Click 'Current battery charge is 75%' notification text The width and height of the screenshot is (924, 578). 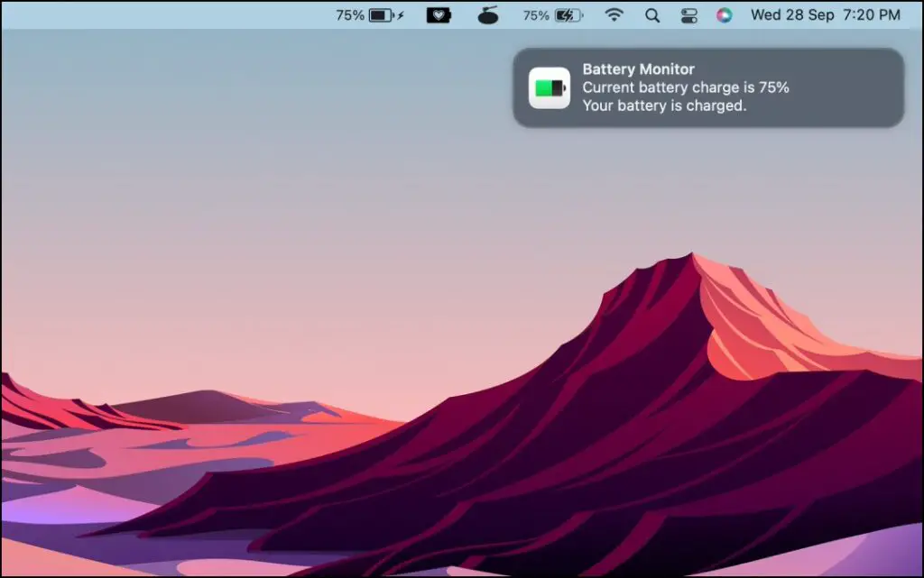(x=686, y=87)
